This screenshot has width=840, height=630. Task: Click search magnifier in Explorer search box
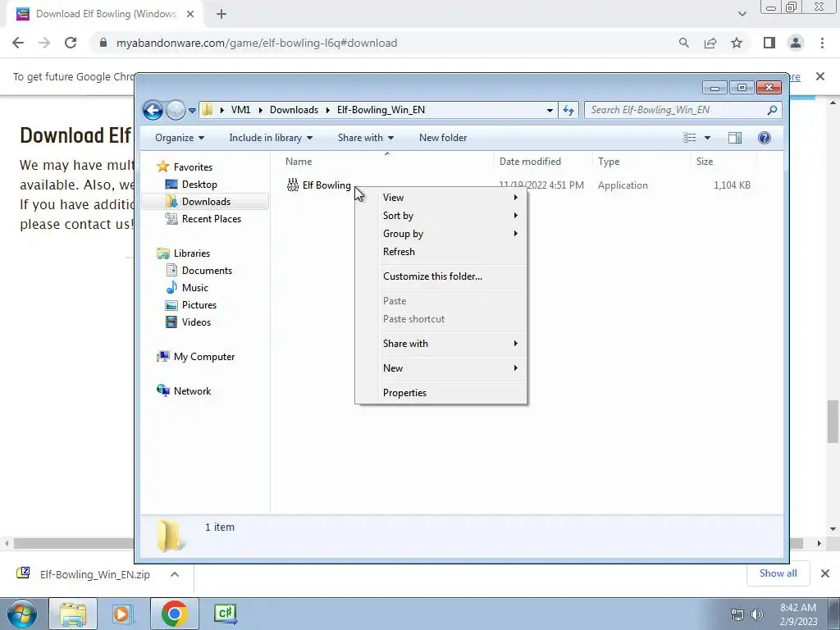point(772,110)
